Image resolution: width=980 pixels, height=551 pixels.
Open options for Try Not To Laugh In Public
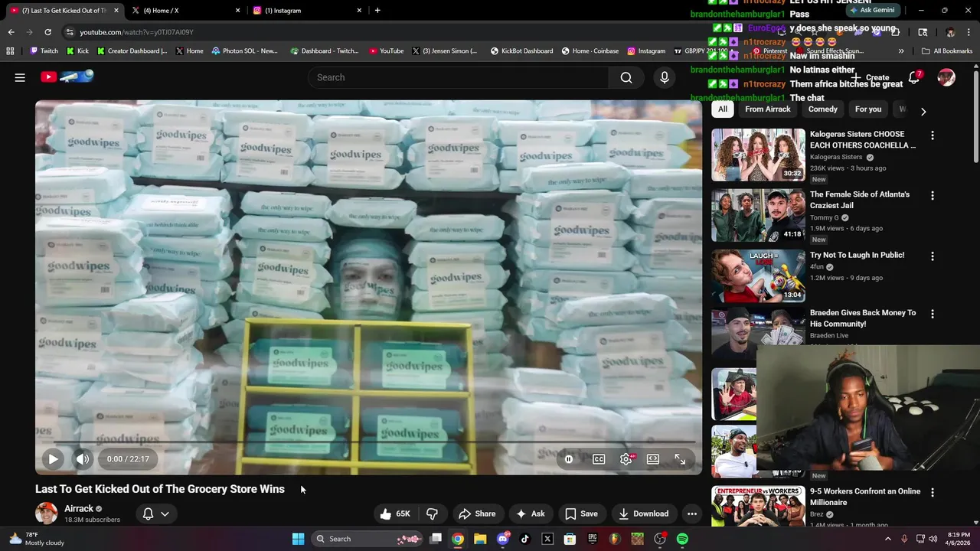933,256
